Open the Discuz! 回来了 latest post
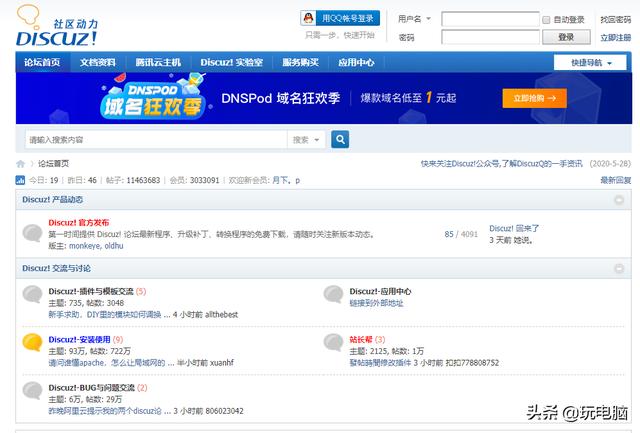 tap(514, 229)
